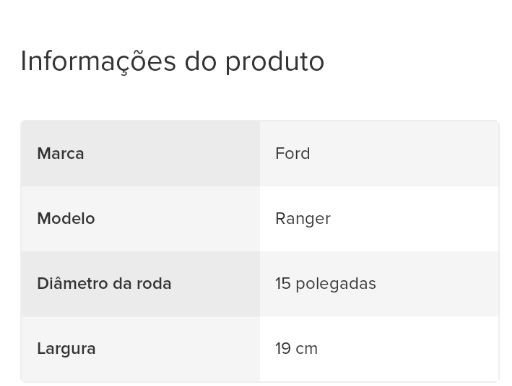Click the 'Informações do produto' heading
This screenshot has width=512, height=386.
point(172,62)
